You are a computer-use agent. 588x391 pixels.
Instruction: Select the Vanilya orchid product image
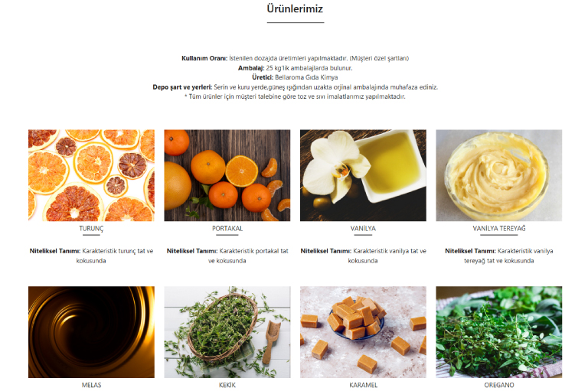(x=363, y=175)
